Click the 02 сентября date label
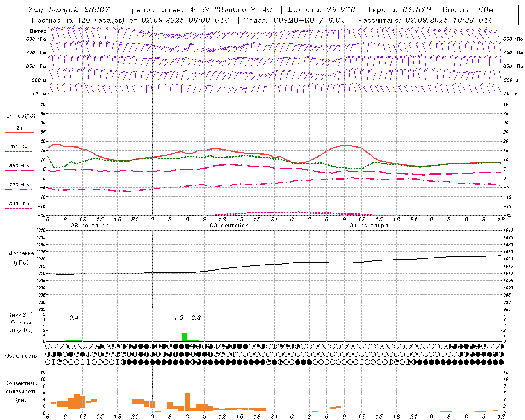This screenshot has height=420, width=525. [90, 226]
